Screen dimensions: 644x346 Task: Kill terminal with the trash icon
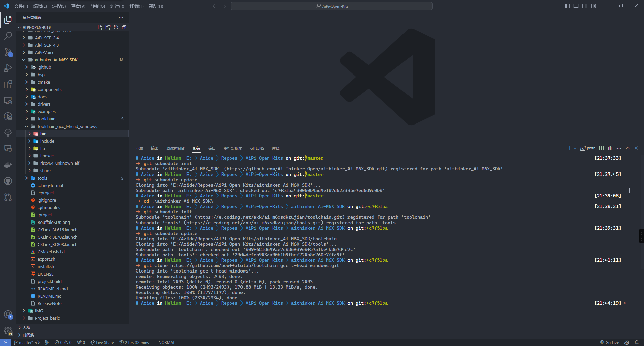pos(610,148)
